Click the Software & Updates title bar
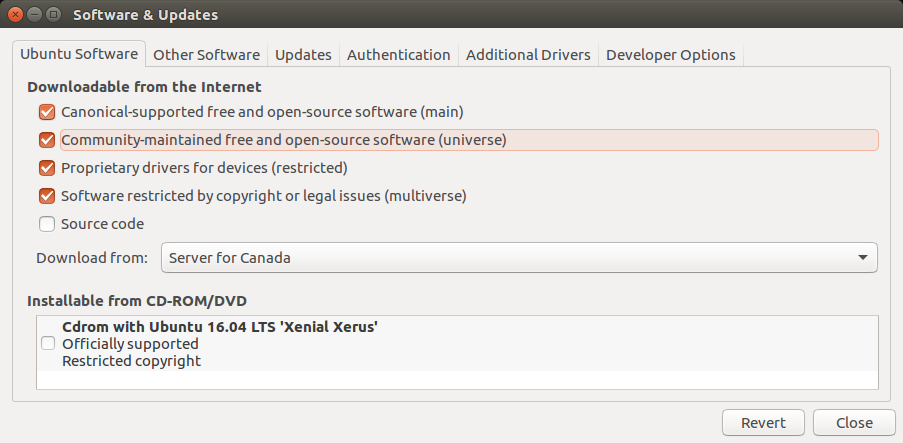The height and width of the screenshot is (443, 903). 450,15
